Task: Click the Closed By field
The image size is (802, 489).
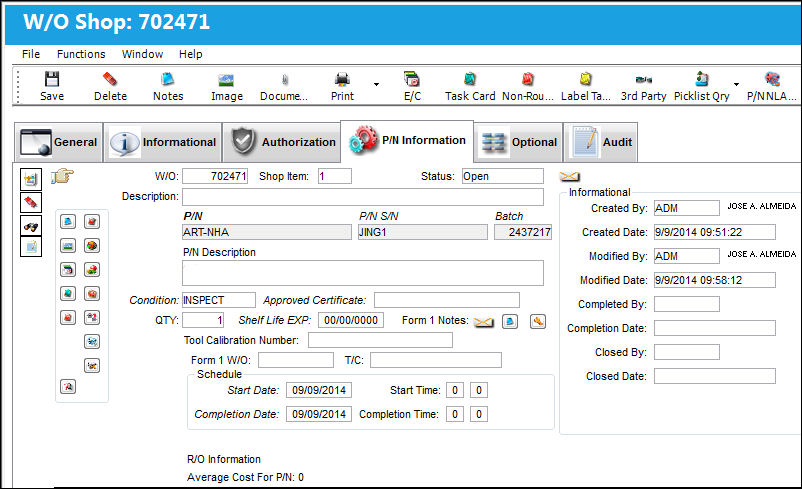Action: coord(687,352)
